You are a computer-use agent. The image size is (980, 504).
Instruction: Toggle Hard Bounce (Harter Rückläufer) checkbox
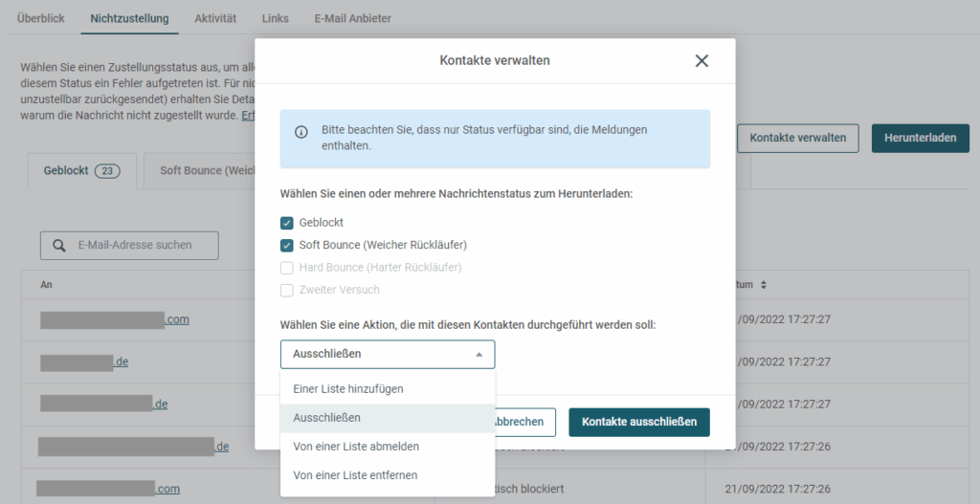pyautogui.click(x=287, y=268)
